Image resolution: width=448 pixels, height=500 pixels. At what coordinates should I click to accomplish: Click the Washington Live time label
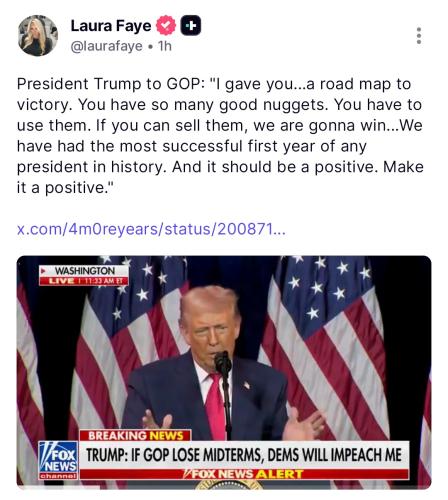pyautogui.click(x=84, y=276)
